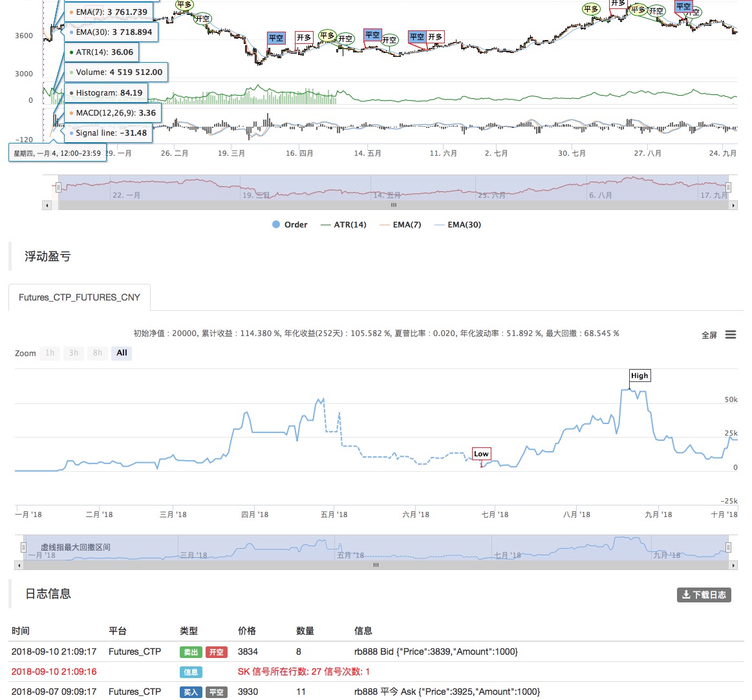Click the red 2018-09-10 21:09:16 timestamp

point(54,672)
